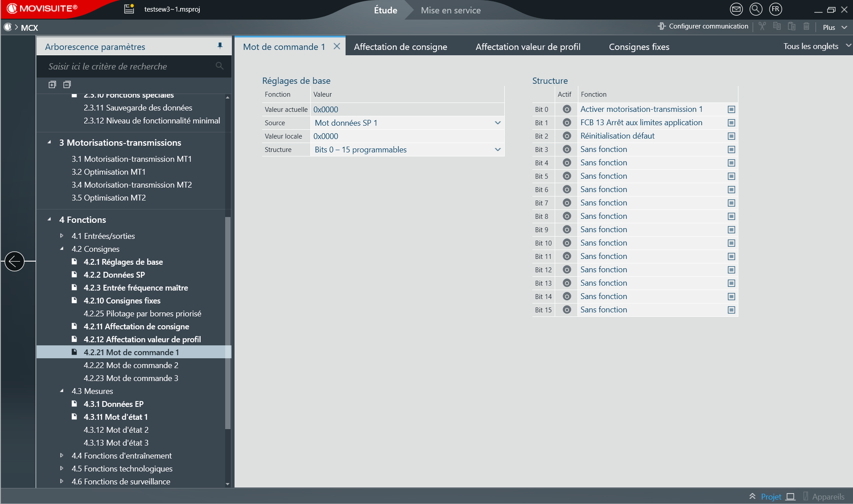Click the Sans fonction link for Bit 7
The image size is (853, 504).
pos(603,203)
